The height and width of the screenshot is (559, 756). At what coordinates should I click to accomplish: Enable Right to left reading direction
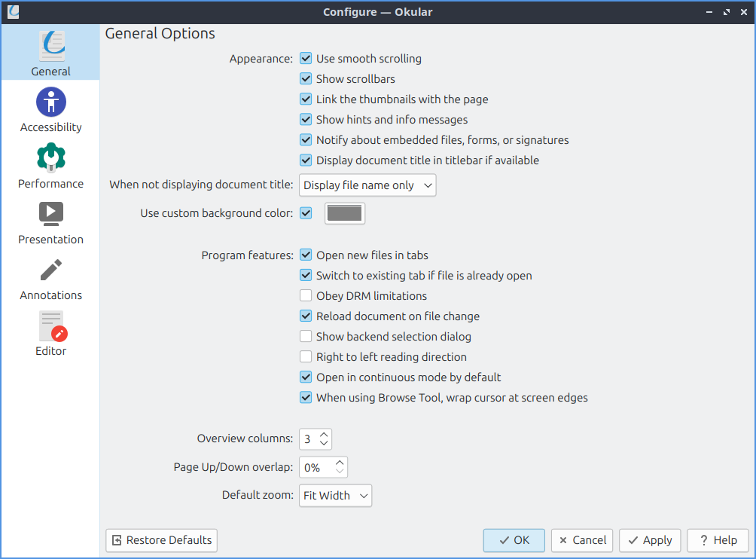[x=306, y=357]
